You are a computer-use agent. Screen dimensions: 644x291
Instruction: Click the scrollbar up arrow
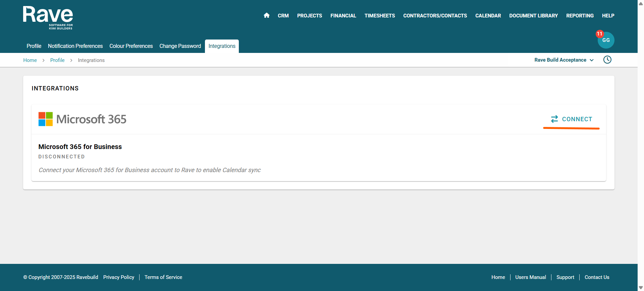(x=641, y=3)
